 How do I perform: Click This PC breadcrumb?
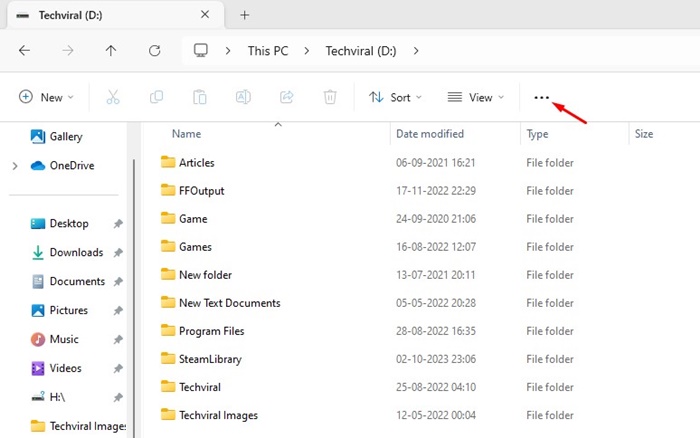pyautogui.click(x=268, y=51)
